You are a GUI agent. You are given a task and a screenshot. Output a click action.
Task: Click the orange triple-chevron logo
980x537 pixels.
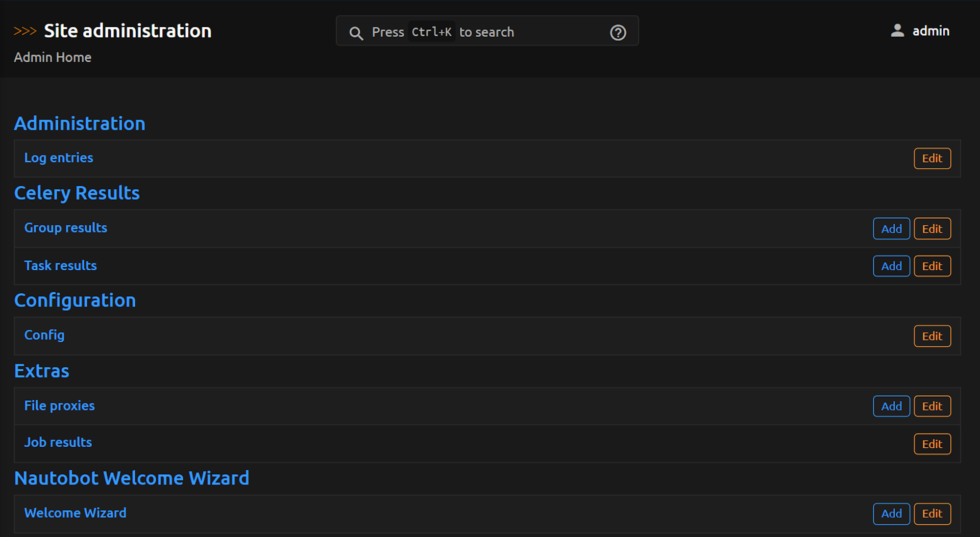point(25,31)
